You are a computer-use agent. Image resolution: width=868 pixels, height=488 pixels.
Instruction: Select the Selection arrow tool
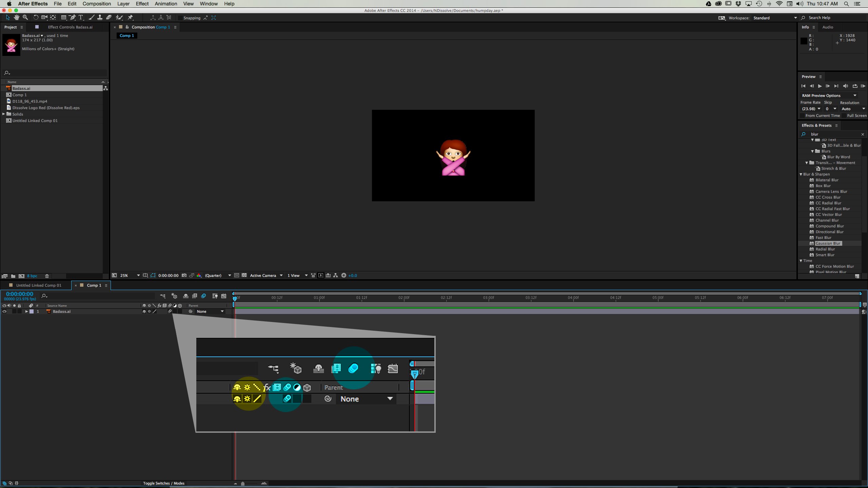point(8,17)
